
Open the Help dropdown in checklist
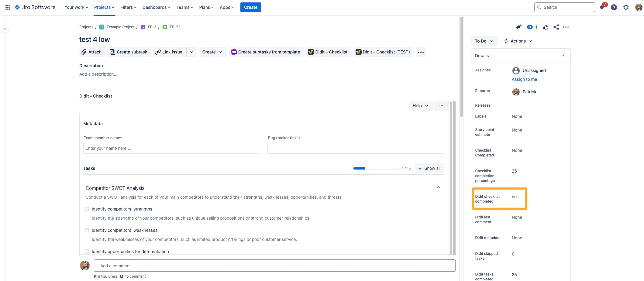pos(420,106)
